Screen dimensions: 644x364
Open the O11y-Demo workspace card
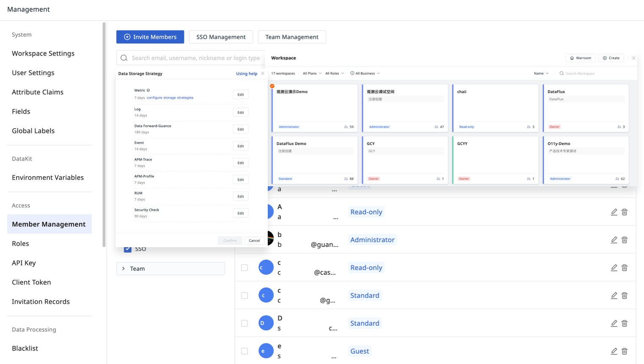(x=586, y=160)
